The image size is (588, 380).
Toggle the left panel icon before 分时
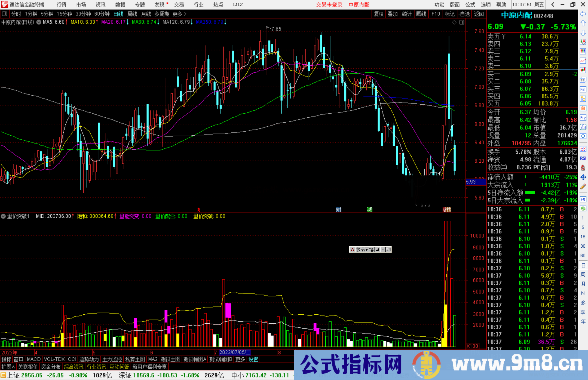(5, 14)
